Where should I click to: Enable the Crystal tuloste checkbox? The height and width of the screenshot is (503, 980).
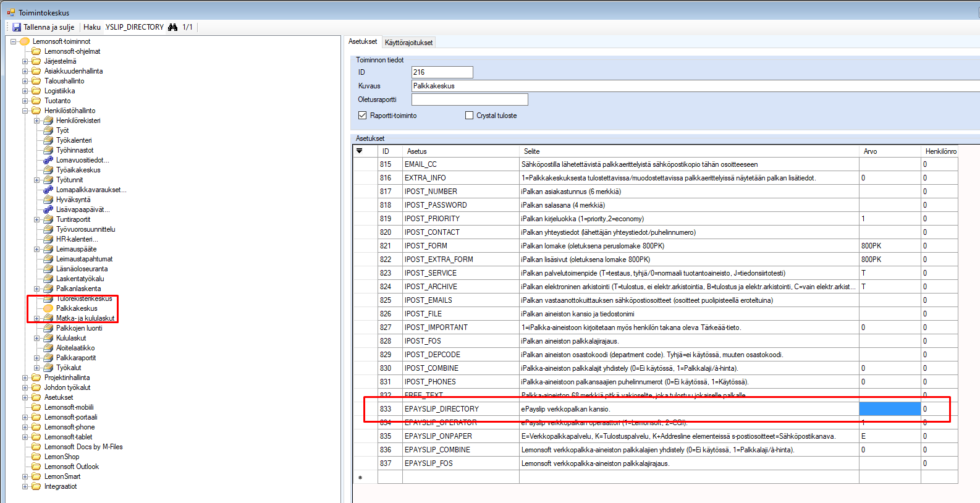(469, 116)
